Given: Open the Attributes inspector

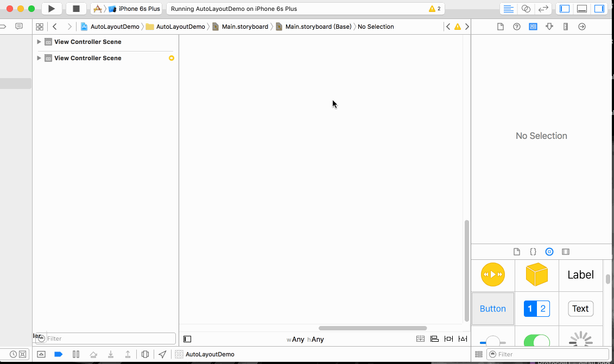Looking at the screenshot, I should pyautogui.click(x=549, y=27).
